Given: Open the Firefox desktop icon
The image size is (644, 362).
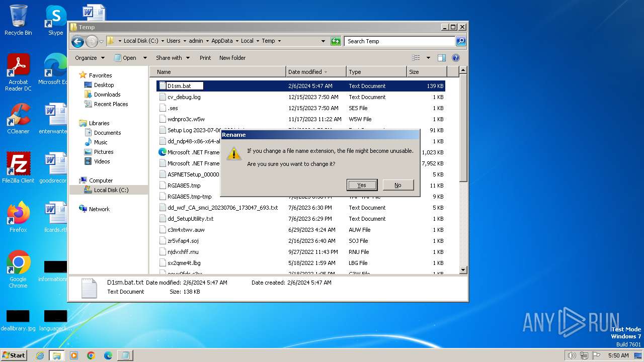Looking at the screenshot, I should (x=18, y=217).
